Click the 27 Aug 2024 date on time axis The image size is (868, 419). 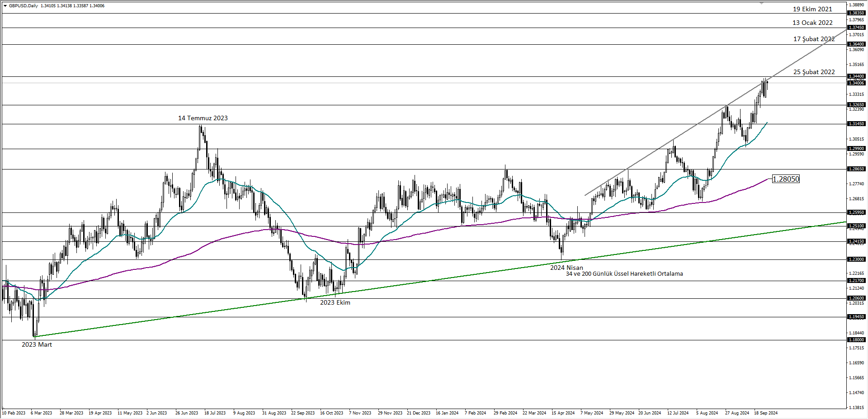tap(737, 413)
